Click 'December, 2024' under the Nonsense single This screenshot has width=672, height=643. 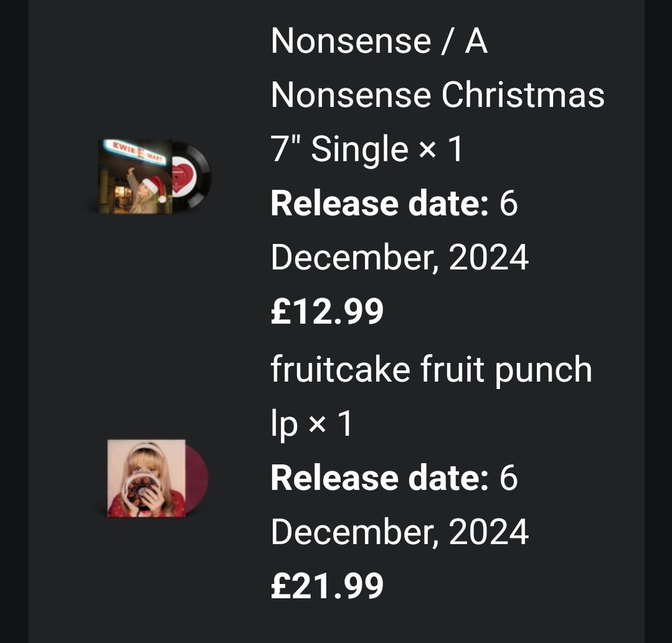[400, 258]
